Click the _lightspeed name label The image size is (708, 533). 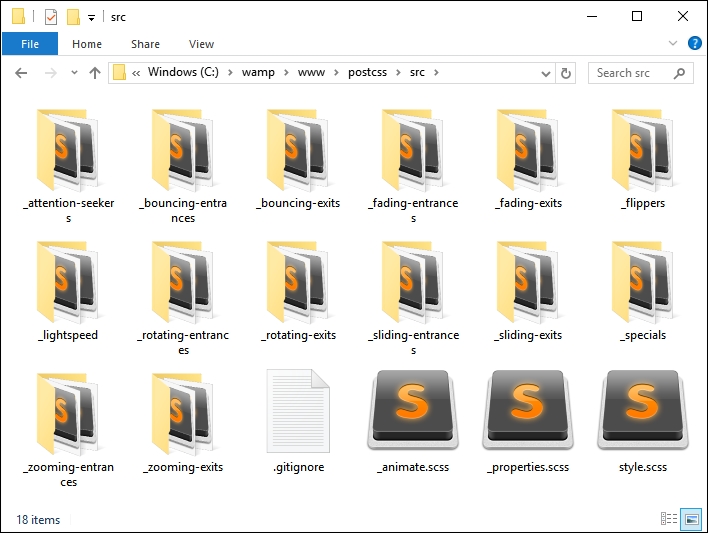coord(68,335)
